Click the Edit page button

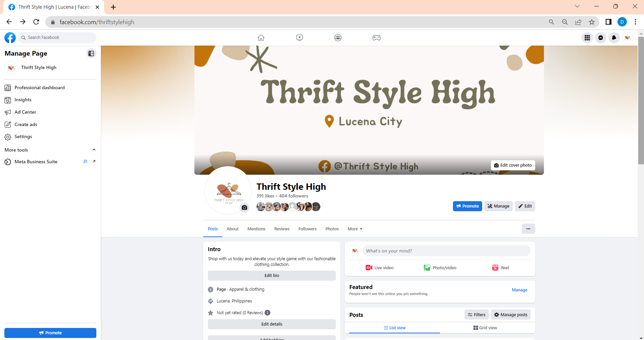click(525, 206)
